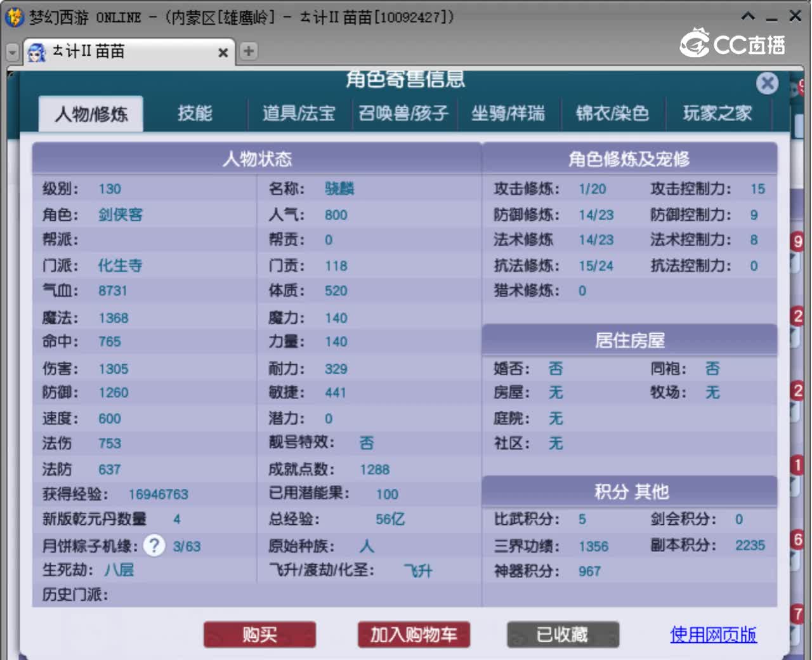Click the character name 骁麟
This screenshot has width=812, height=660.
(x=339, y=188)
